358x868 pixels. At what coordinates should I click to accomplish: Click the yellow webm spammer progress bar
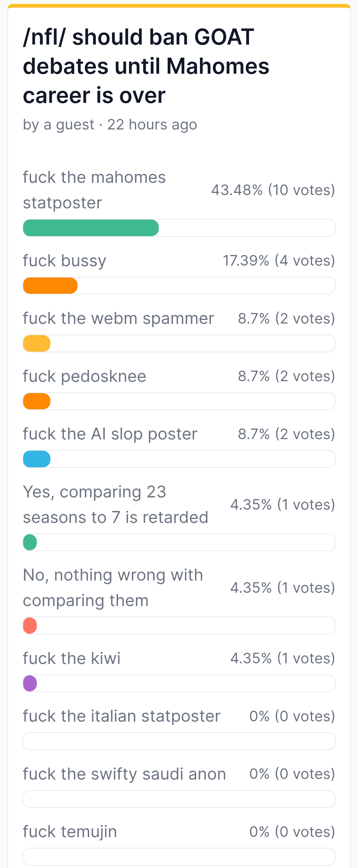(37, 343)
